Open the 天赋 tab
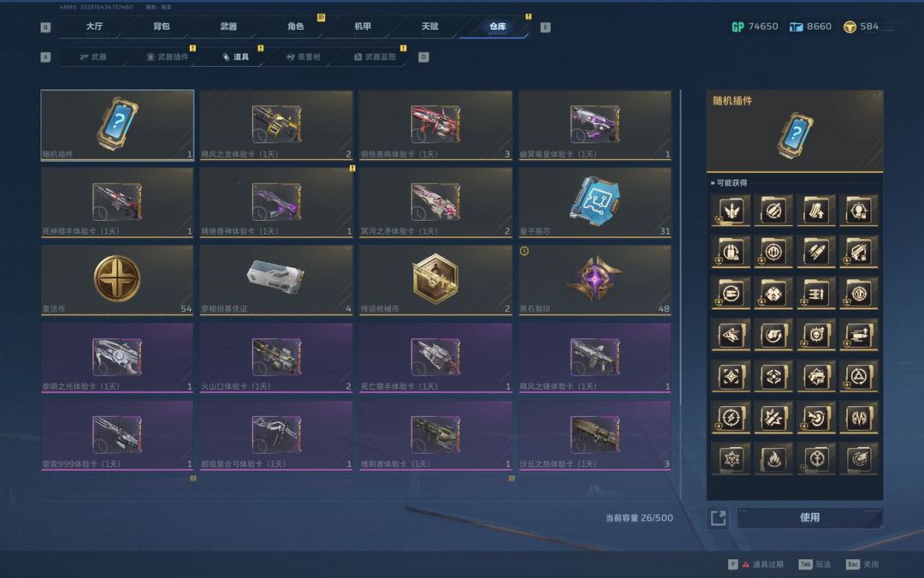The height and width of the screenshot is (578, 924). click(430, 27)
